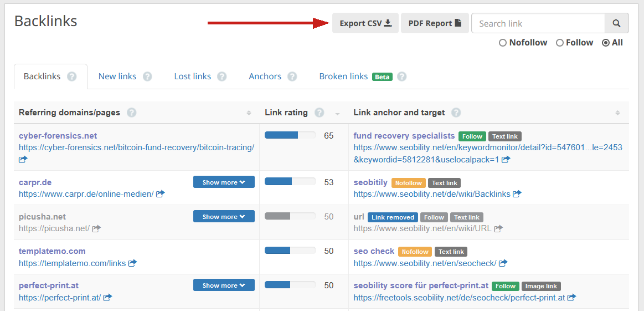
Task: Click link rating bar with value 53
Action: click(x=290, y=181)
